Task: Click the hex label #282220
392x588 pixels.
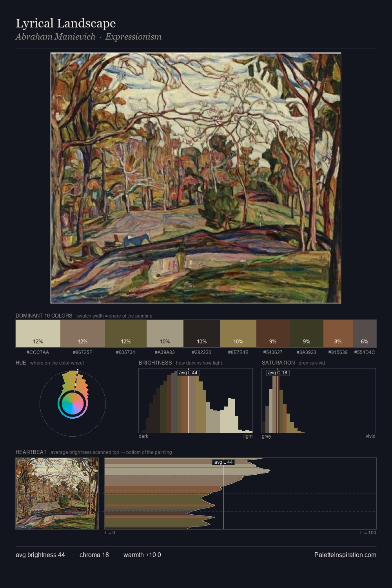Action: pos(202,352)
